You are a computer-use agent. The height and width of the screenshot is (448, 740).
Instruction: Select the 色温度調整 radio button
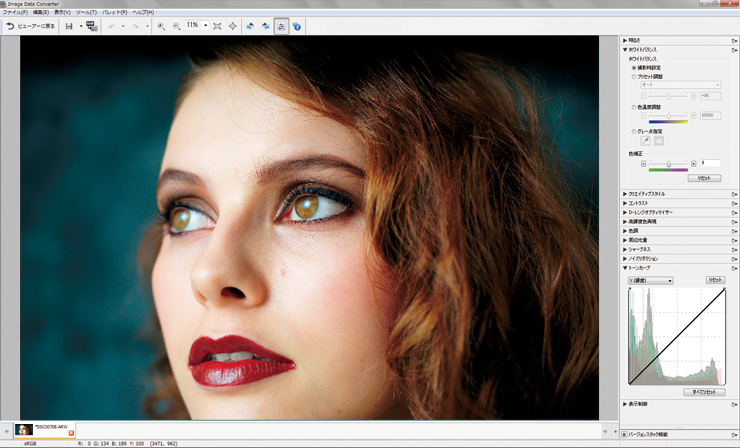[x=633, y=106]
